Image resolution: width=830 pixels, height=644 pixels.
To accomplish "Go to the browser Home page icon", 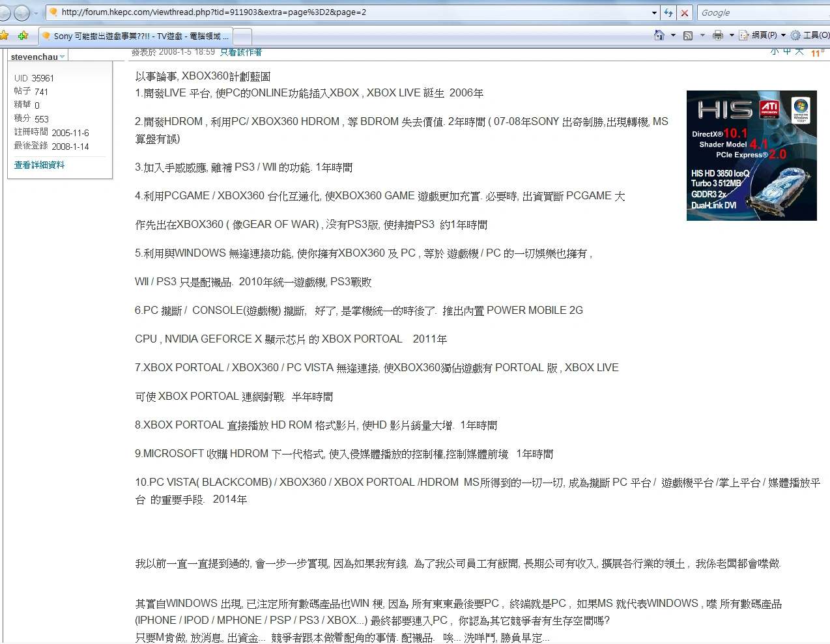I will [659, 35].
